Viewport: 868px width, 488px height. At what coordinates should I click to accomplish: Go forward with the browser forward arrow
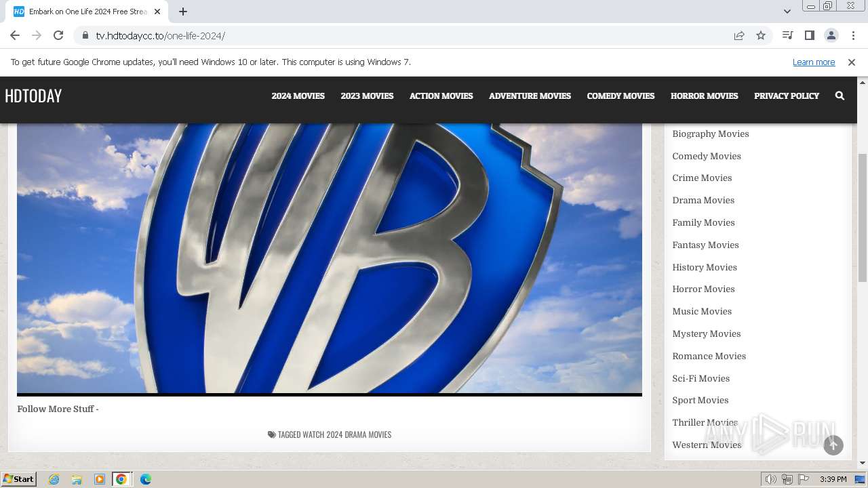[37, 35]
